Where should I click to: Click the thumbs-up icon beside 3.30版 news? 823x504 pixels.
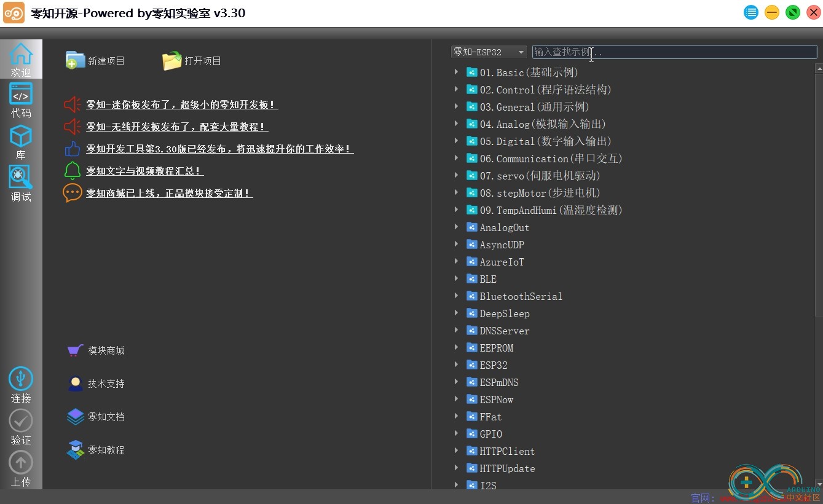[73, 149]
